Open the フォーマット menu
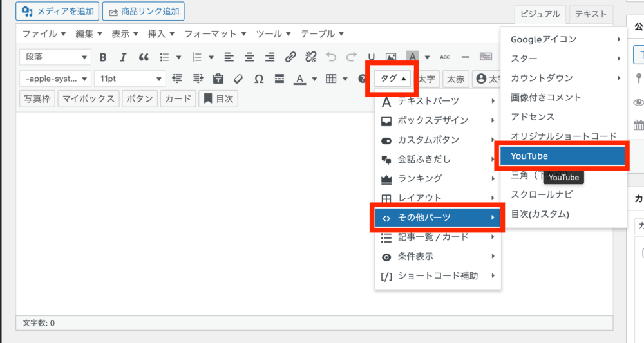Screen dimensions: 644x343 tap(215, 33)
